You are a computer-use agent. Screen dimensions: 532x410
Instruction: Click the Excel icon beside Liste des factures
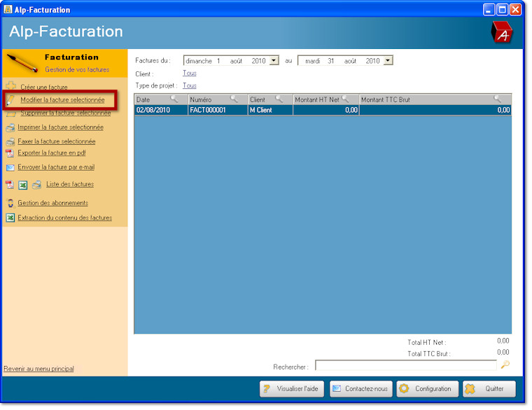(x=23, y=185)
